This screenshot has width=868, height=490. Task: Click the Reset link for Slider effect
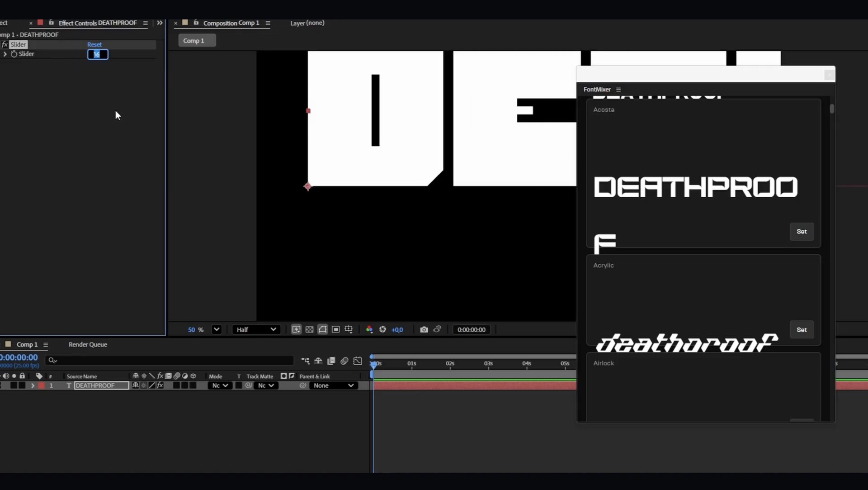pyautogui.click(x=94, y=44)
